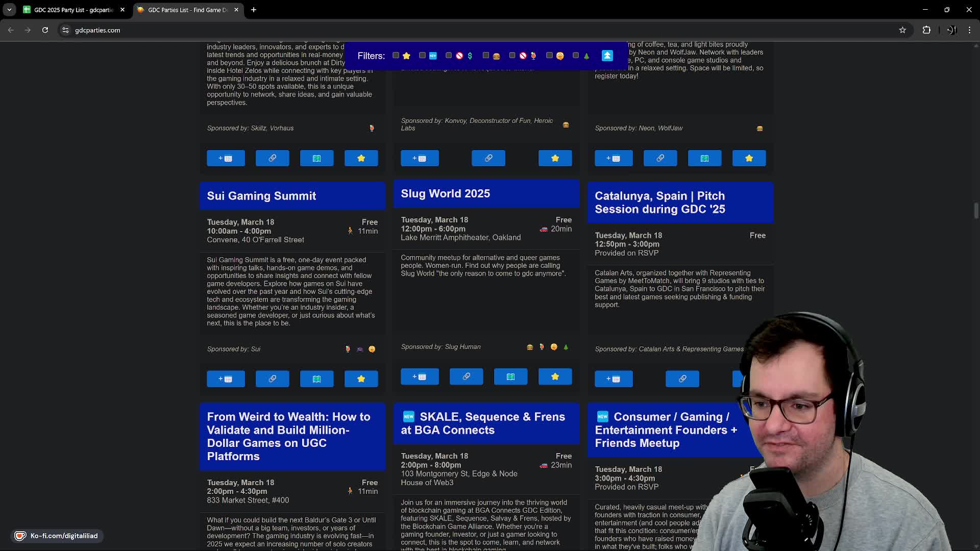Add the Neon, WolfJaw event to calendar
The width and height of the screenshot is (980, 551).
[x=614, y=158]
